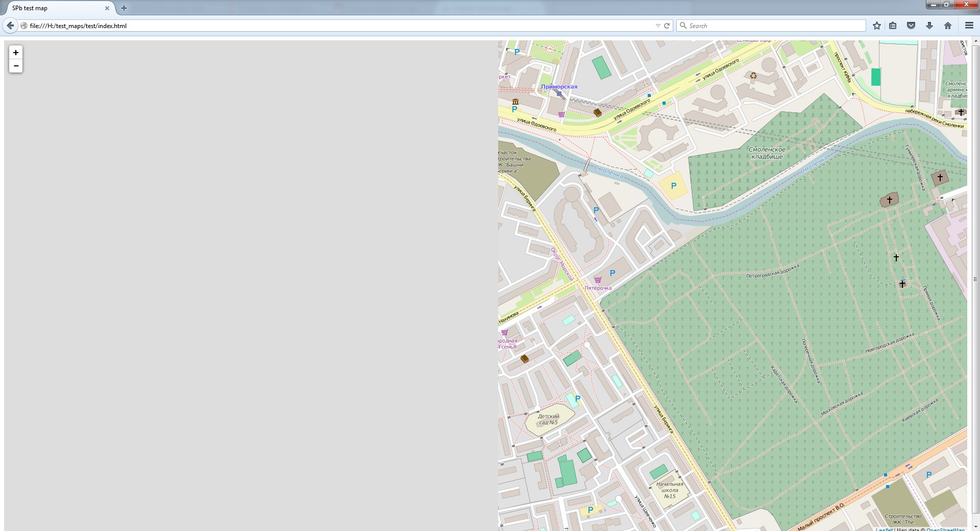Click the recycling icon on the map

[x=753, y=76]
